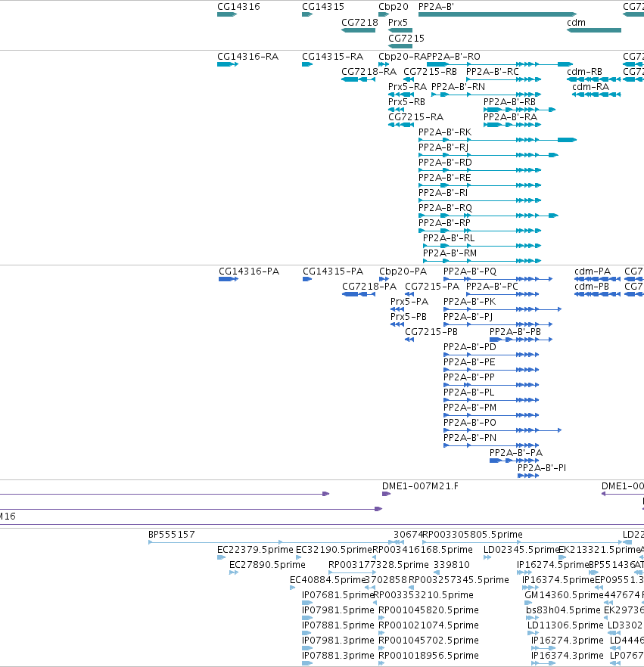Click transcript PP2A-B'-RP
The height and width of the screenshot is (667, 644).
(444, 223)
